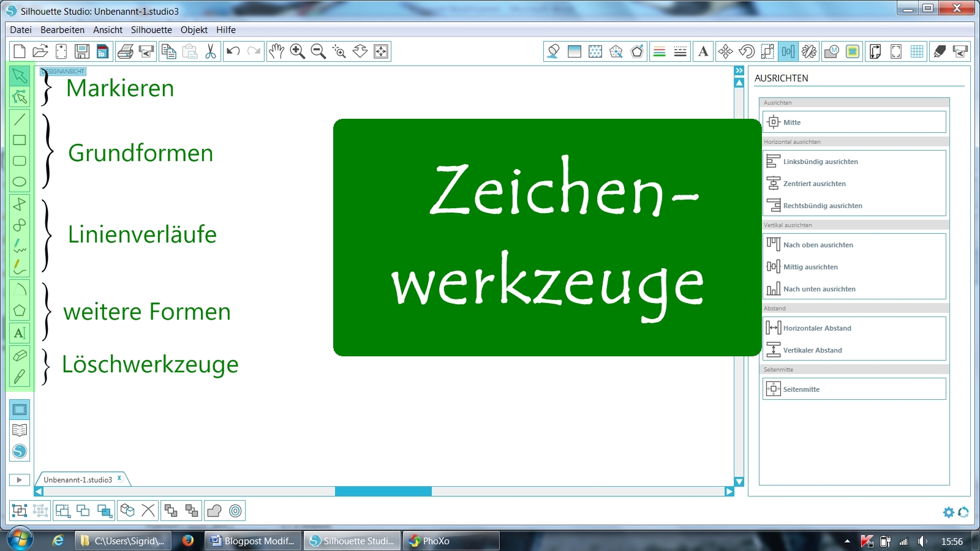Open the Hilfe menu
Viewport: 980px width, 551px height.
[x=226, y=29]
